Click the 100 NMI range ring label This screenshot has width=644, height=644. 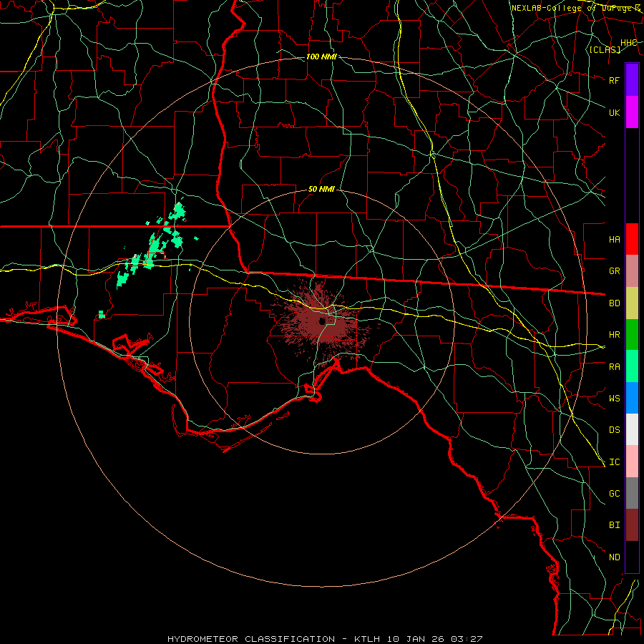click(321, 57)
